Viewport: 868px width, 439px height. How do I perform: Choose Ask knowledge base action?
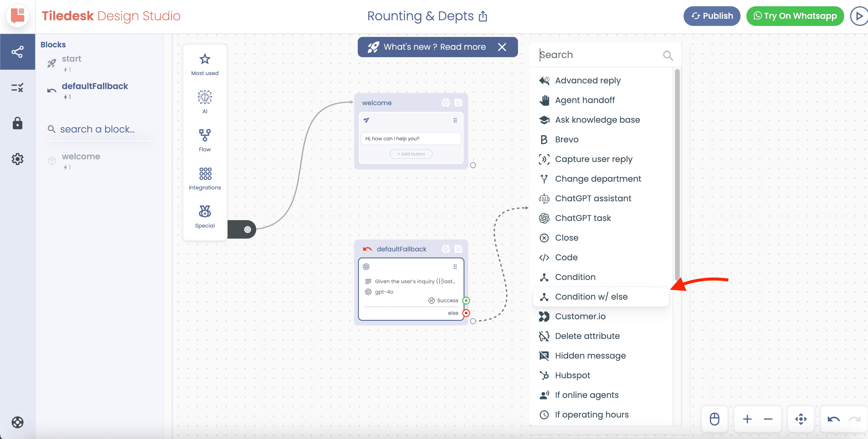[601, 120]
